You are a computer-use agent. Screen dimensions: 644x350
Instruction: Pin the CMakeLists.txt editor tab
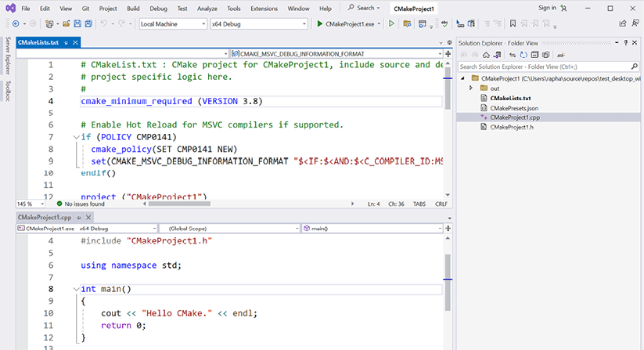[67, 42]
